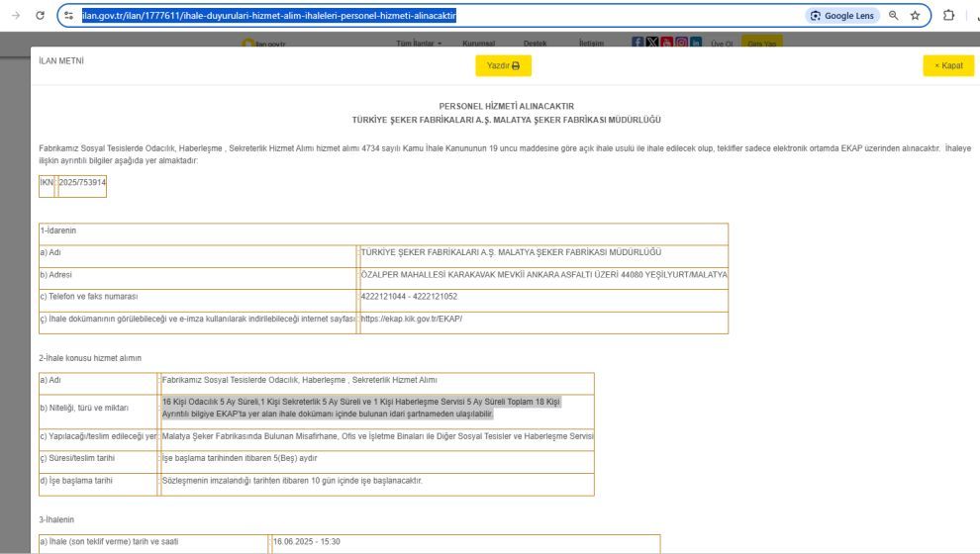Click the '3-İhalenin' section heading
This screenshot has height=554, width=980.
point(56,519)
